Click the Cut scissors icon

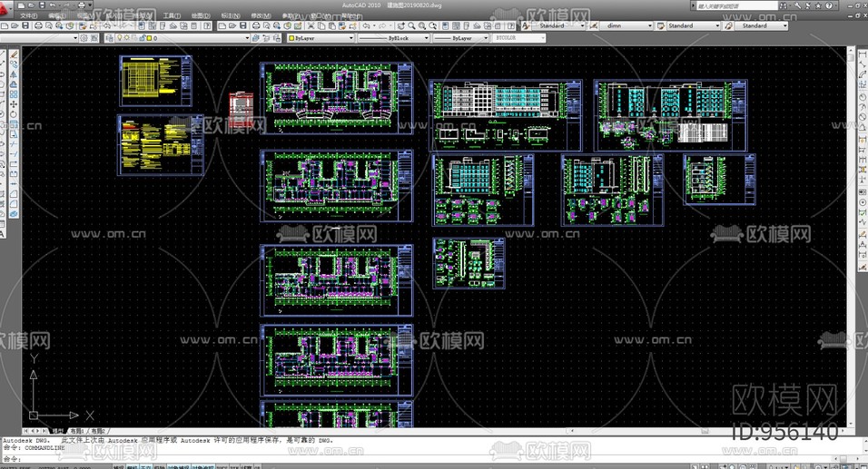click(x=311, y=25)
